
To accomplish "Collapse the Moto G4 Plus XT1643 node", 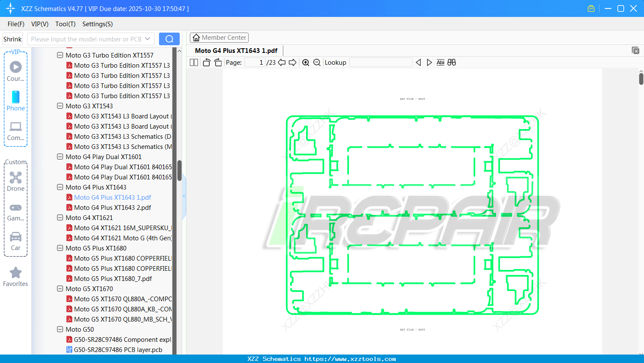I will (x=60, y=187).
